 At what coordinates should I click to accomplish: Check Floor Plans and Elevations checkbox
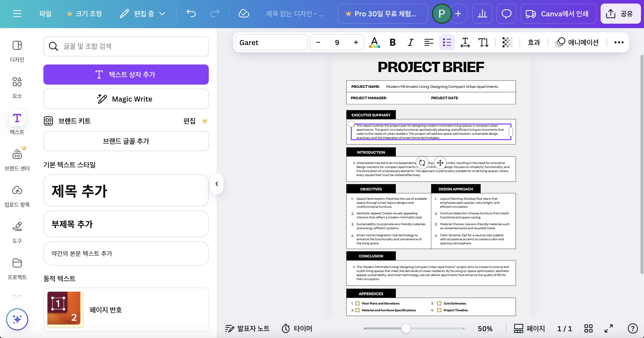(357, 303)
